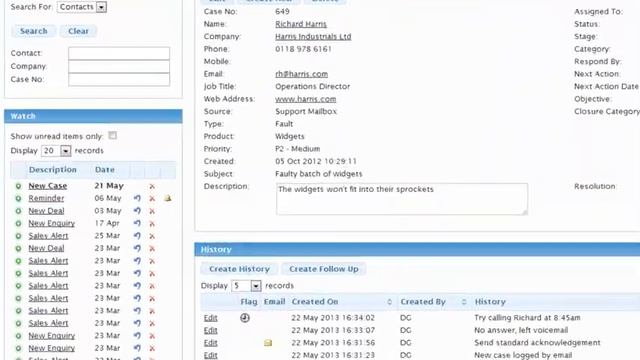This screenshot has width=640, height=360.
Task: Click green status icon of New Deal 23 Mar
Action: tap(18, 249)
